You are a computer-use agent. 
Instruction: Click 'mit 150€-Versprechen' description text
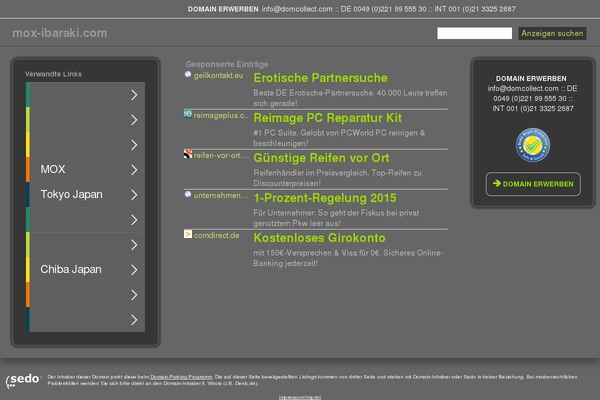(x=348, y=258)
